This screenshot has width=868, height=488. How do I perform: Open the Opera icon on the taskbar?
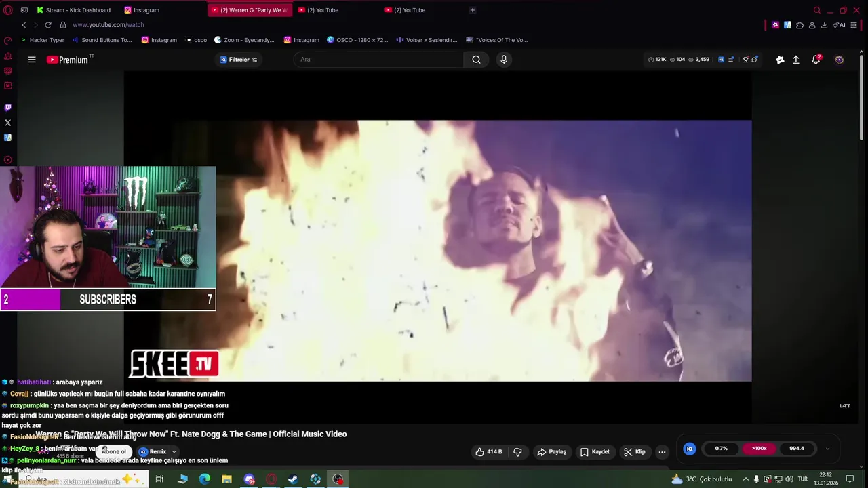271,479
